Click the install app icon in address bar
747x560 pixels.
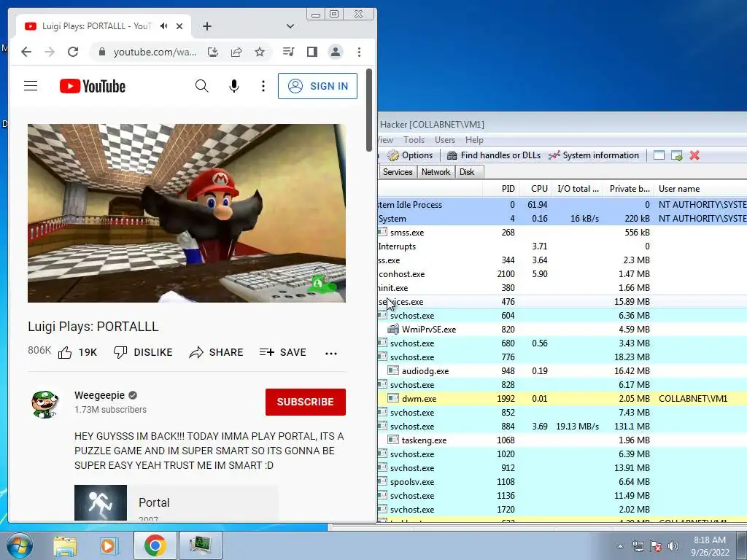(213, 52)
